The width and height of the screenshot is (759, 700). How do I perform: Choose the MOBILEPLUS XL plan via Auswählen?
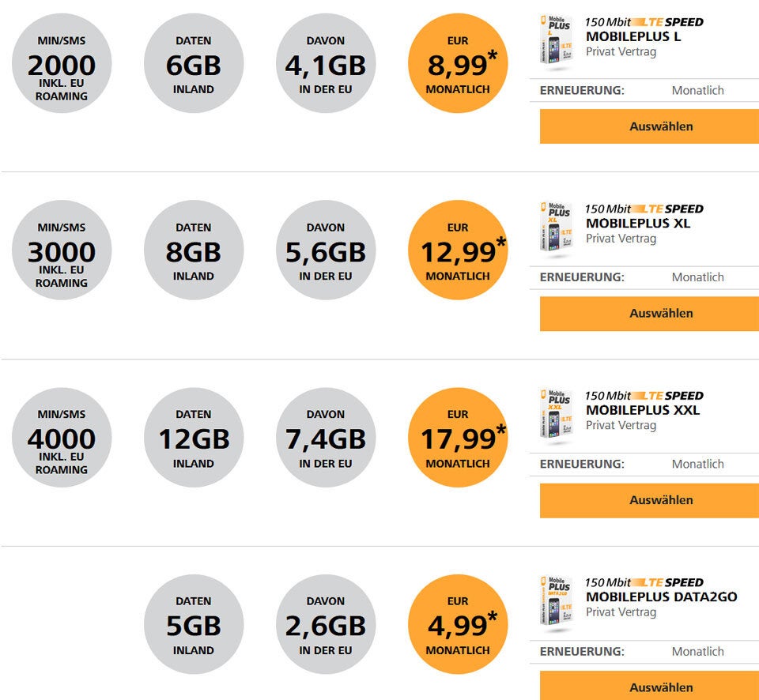pyautogui.click(x=649, y=314)
